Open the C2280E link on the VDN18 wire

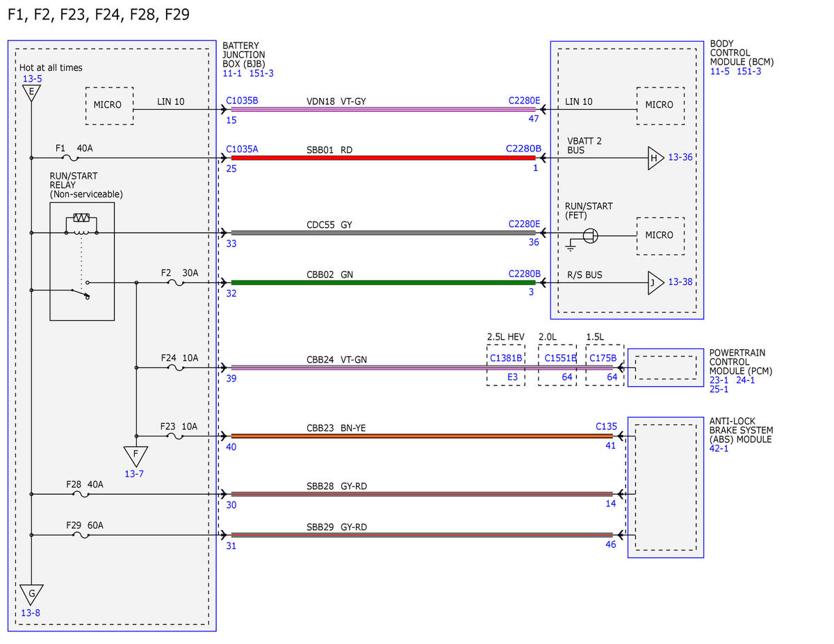524,101
